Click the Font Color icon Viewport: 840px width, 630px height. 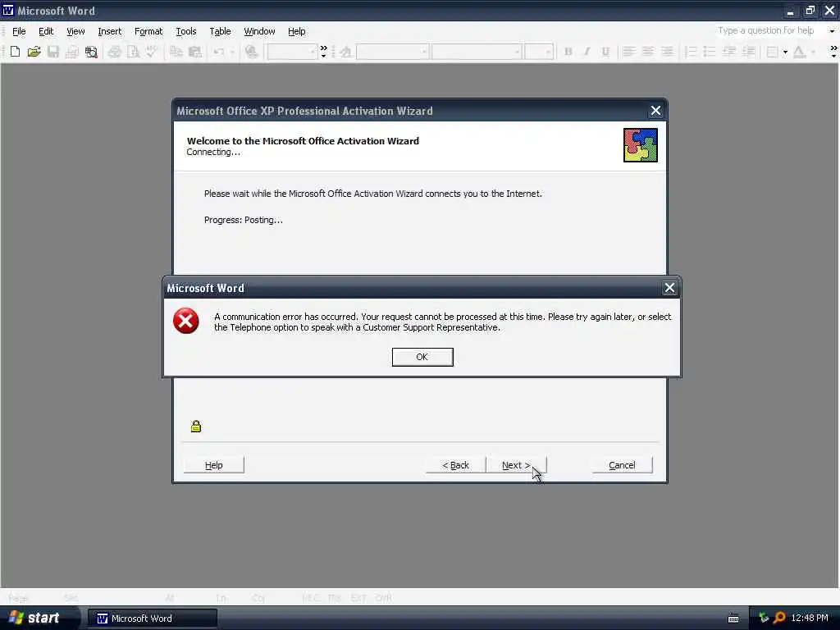point(799,52)
